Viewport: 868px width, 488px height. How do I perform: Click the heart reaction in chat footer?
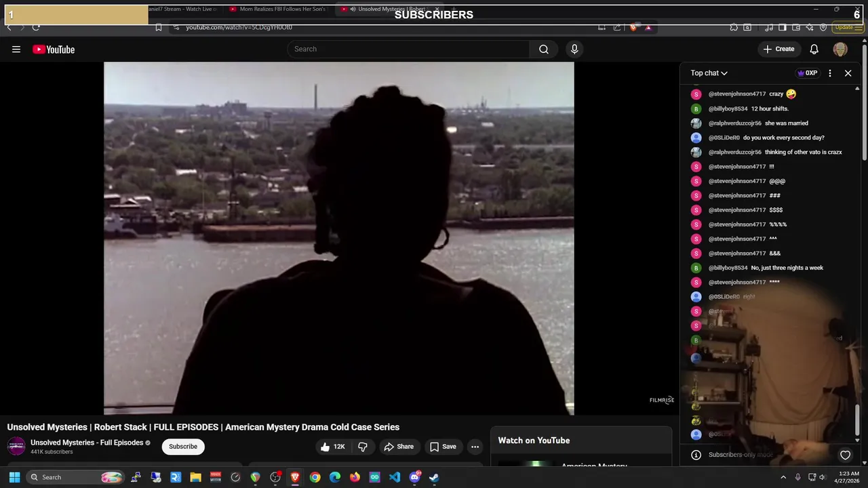(x=845, y=455)
